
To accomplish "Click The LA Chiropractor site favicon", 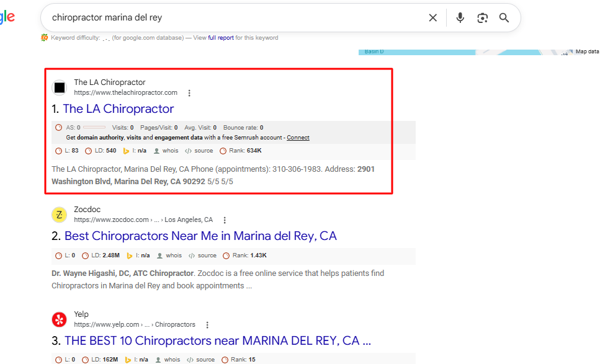I will click(x=60, y=87).
